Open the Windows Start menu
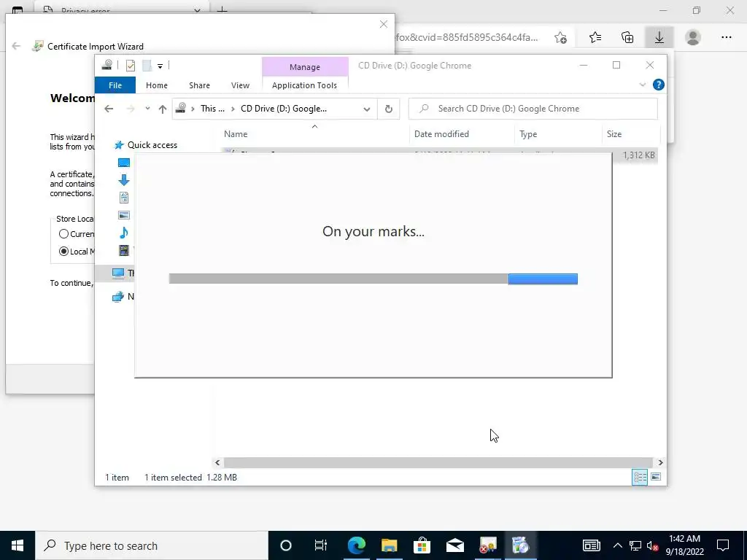This screenshot has width=747, height=560. [x=18, y=545]
